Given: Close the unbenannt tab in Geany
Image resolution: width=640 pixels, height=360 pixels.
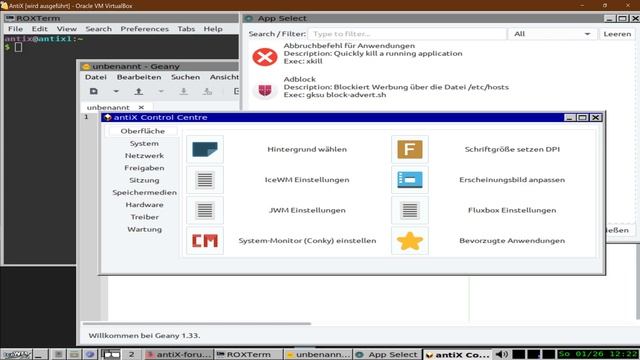Looking at the screenshot, I should point(141,107).
